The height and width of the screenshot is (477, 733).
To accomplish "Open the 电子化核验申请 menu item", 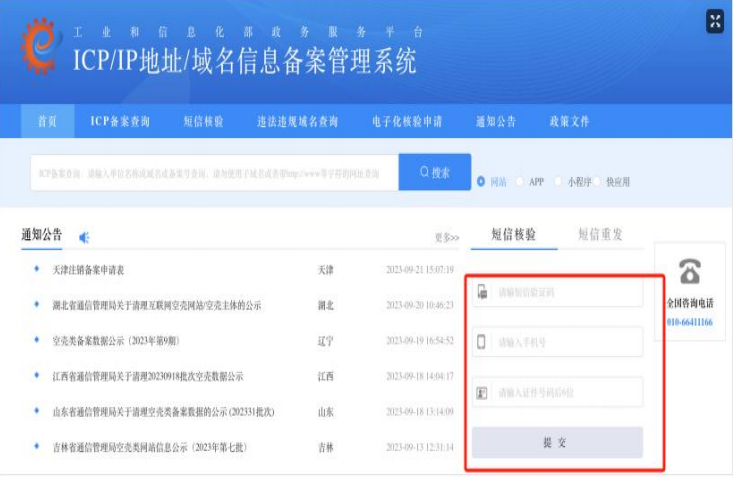I will coord(407,121).
